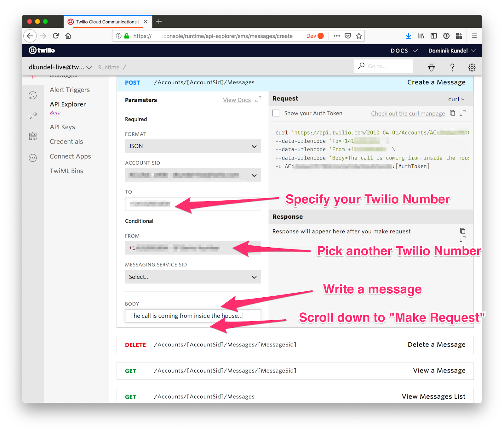Click the green padlock security icon
Viewport: 504px width, 432px height.
tap(127, 36)
